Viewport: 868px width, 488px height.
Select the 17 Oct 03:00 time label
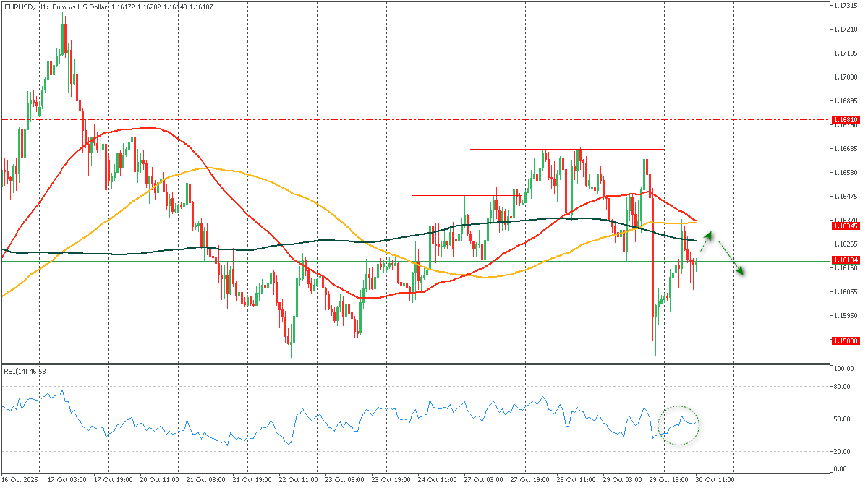pos(67,479)
